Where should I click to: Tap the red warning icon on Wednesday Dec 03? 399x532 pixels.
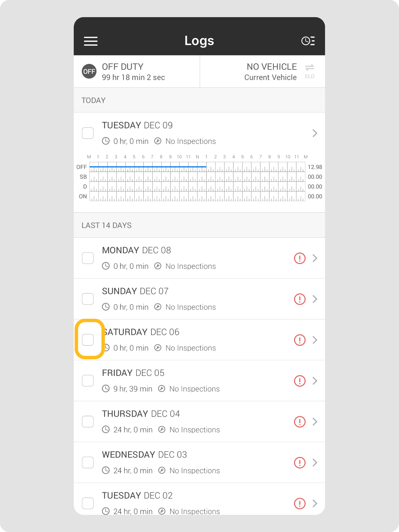click(x=300, y=463)
